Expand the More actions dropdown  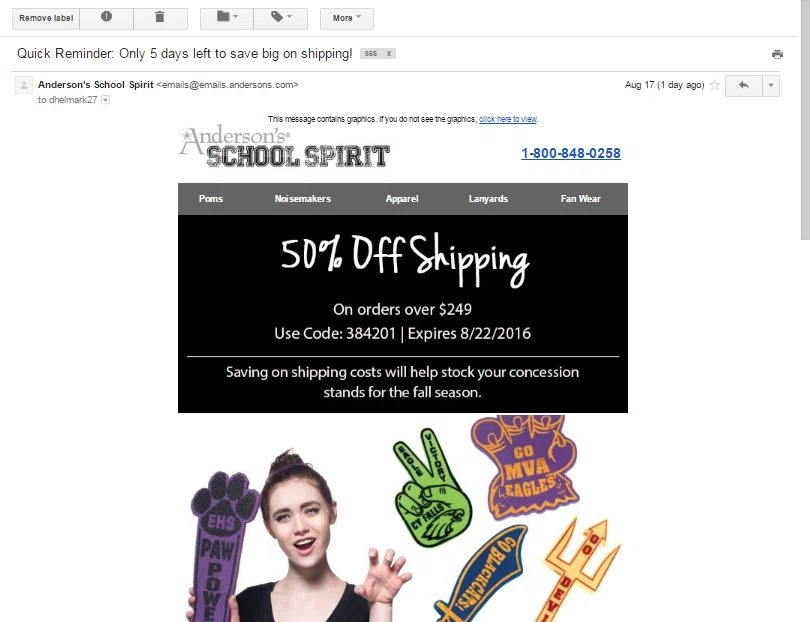(347, 18)
